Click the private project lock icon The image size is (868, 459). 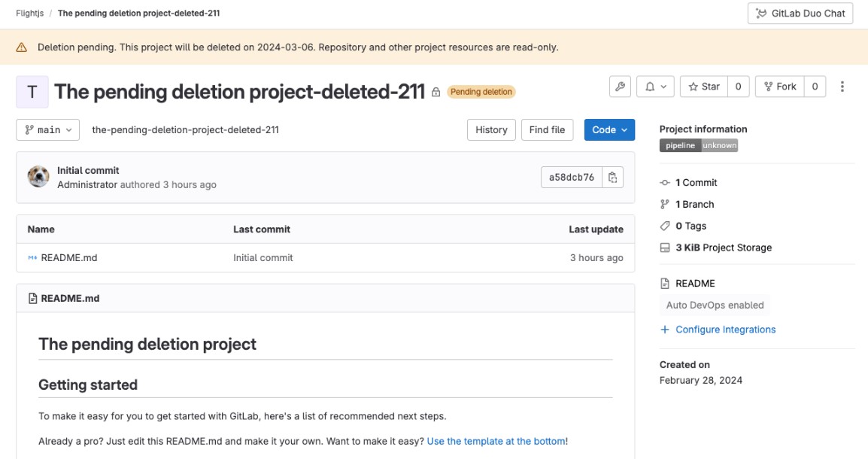tap(436, 91)
